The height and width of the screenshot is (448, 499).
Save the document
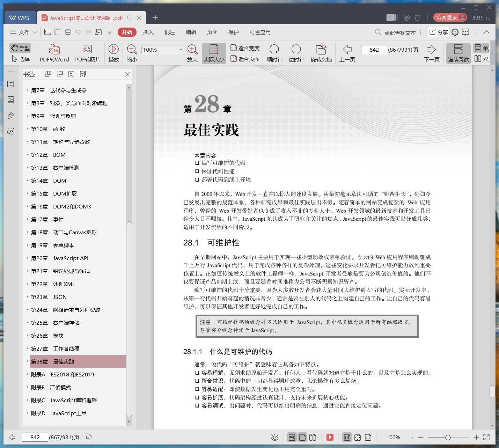coord(58,32)
